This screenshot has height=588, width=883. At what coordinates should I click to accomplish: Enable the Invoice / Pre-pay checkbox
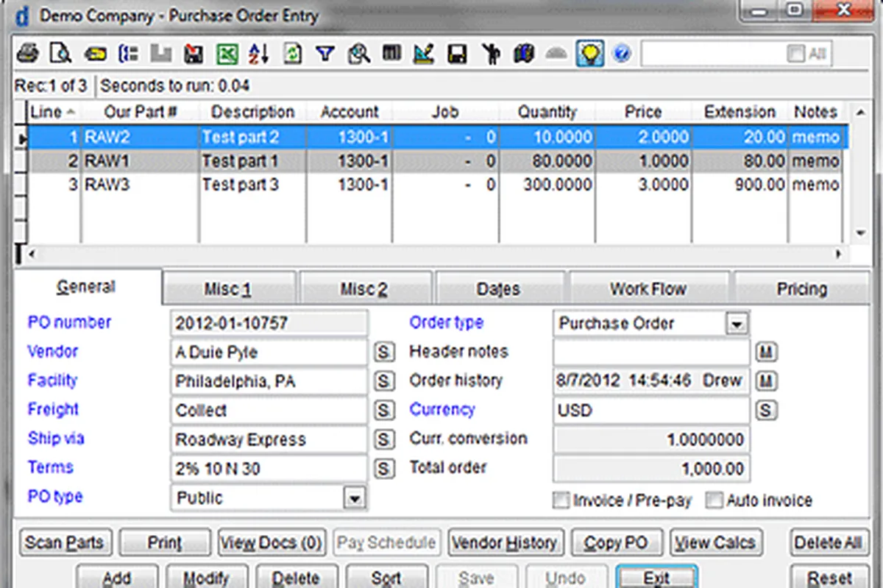(x=562, y=500)
